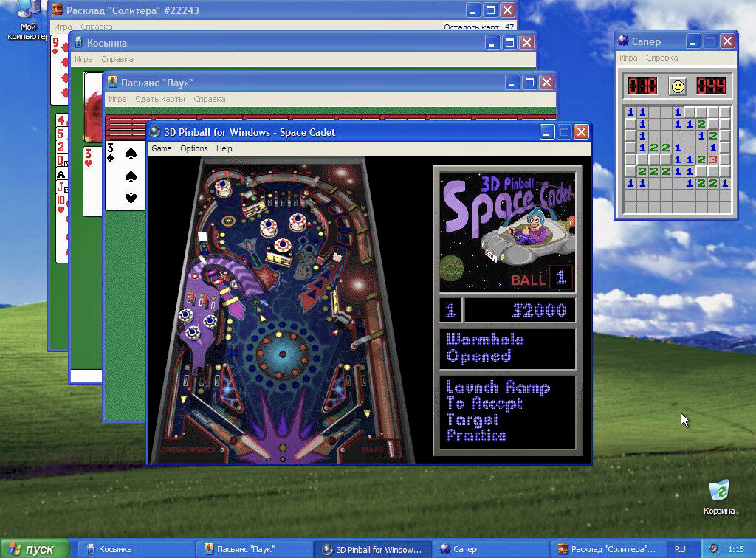
Task: Select Мой компьютер desktop icon
Action: 28,19
